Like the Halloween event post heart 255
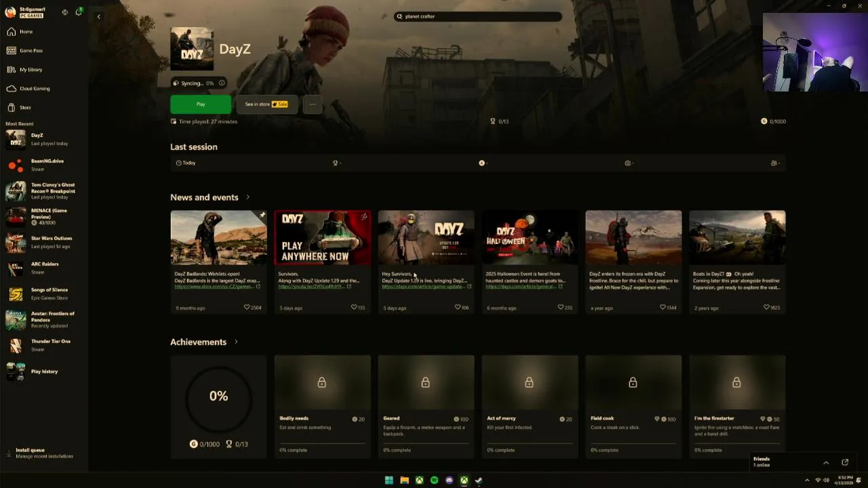This screenshot has width=868, height=488. click(560, 308)
